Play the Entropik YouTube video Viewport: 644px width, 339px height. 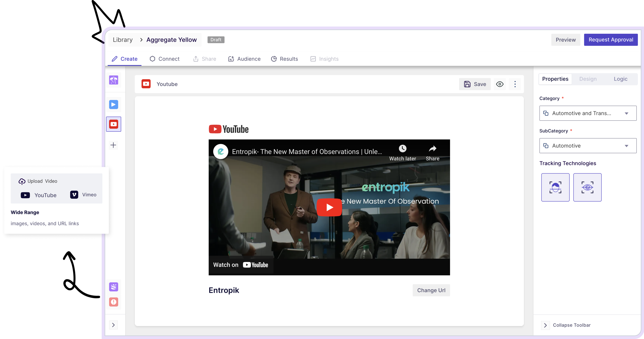(329, 207)
